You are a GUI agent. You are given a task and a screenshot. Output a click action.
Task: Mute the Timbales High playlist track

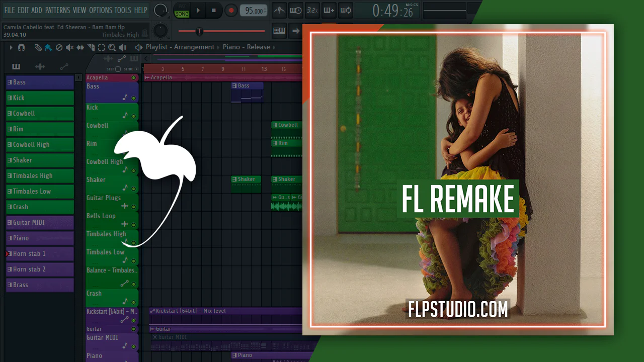coord(133,243)
